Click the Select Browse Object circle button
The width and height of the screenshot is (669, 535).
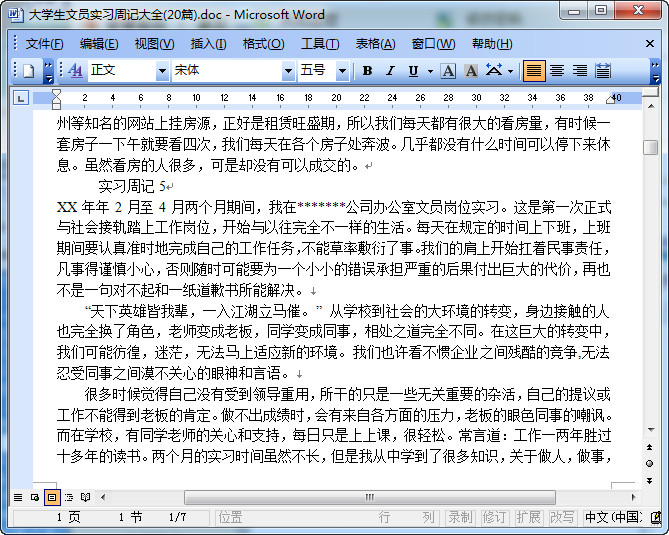[x=650, y=464]
